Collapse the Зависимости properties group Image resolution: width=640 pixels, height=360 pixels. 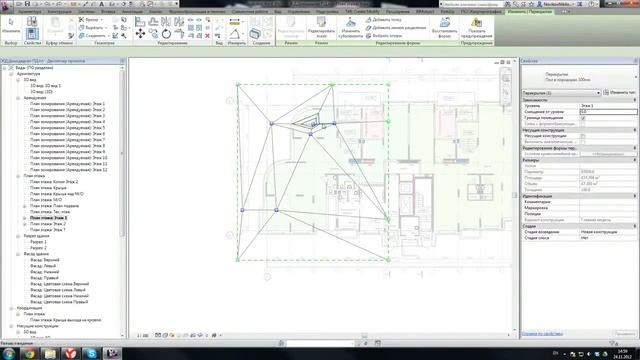(635, 100)
